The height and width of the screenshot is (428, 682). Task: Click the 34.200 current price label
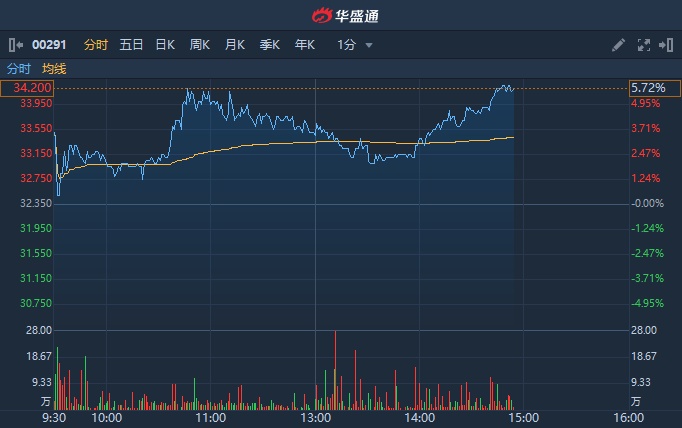coord(27,88)
